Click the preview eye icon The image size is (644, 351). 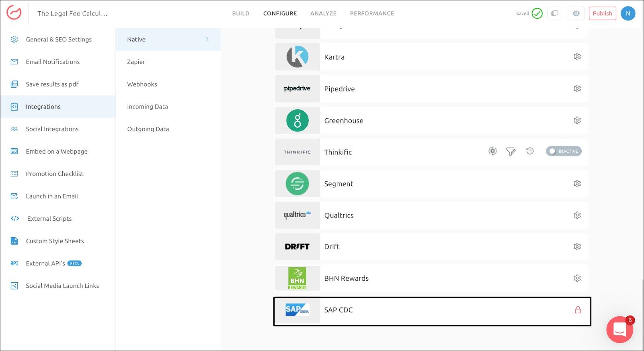[x=576, y=13]
